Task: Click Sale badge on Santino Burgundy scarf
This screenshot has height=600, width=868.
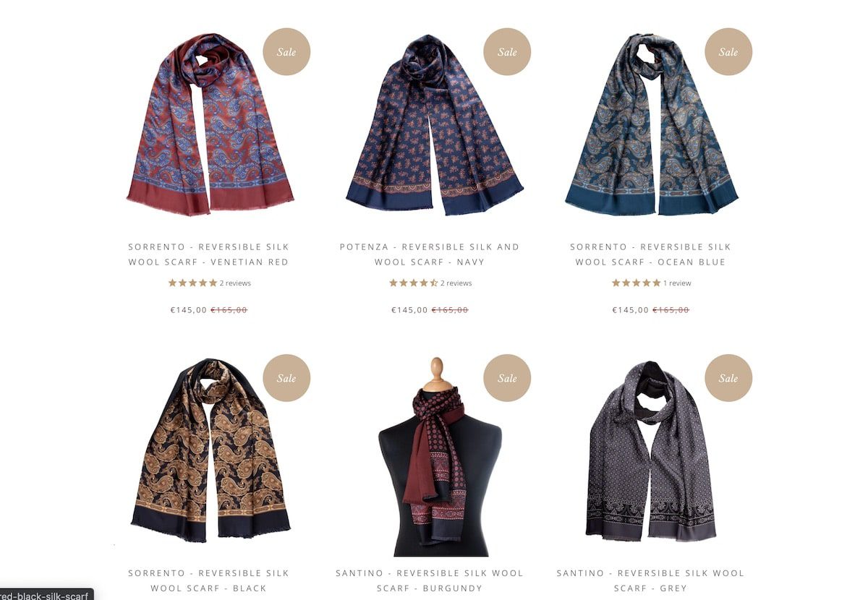Action: coord(507,377)
